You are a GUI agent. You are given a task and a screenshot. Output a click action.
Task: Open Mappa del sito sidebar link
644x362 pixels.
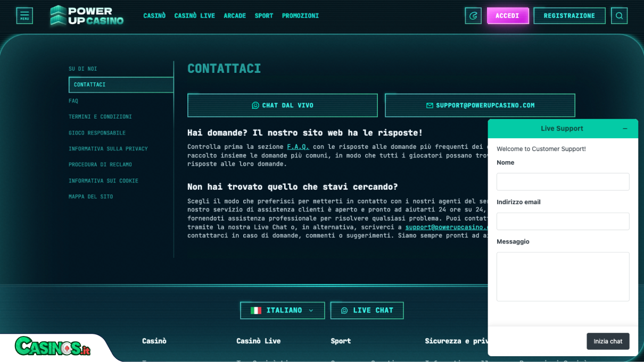click(x=91, y=197)
